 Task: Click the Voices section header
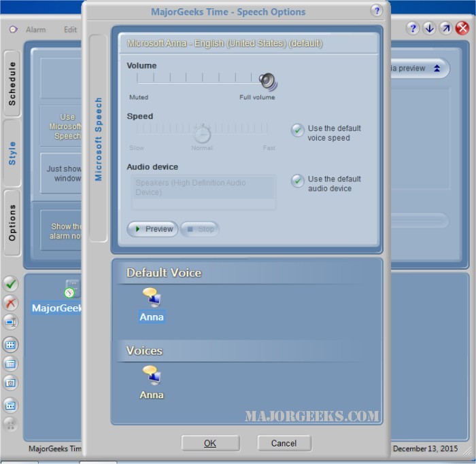click(144, 351)
